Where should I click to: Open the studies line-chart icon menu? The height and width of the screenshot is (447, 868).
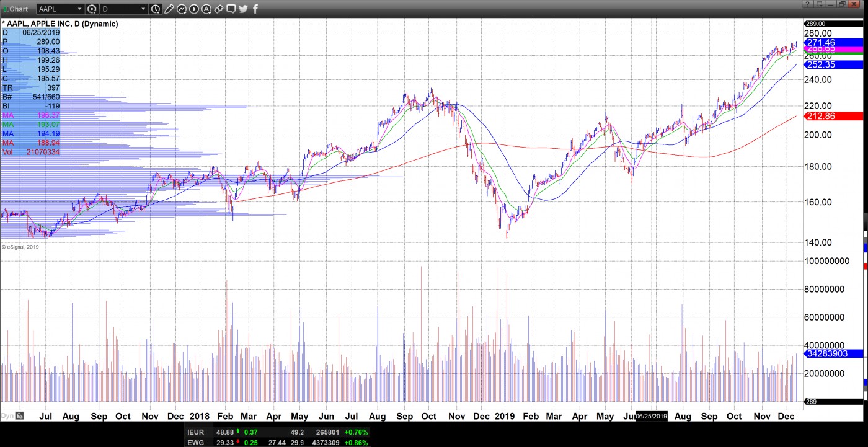(182, 9)
